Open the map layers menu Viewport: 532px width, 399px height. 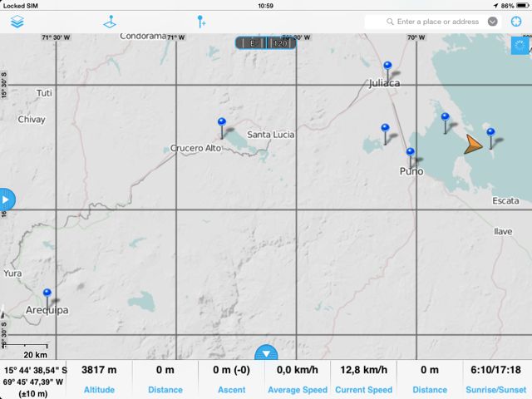(x=17, y=22)
